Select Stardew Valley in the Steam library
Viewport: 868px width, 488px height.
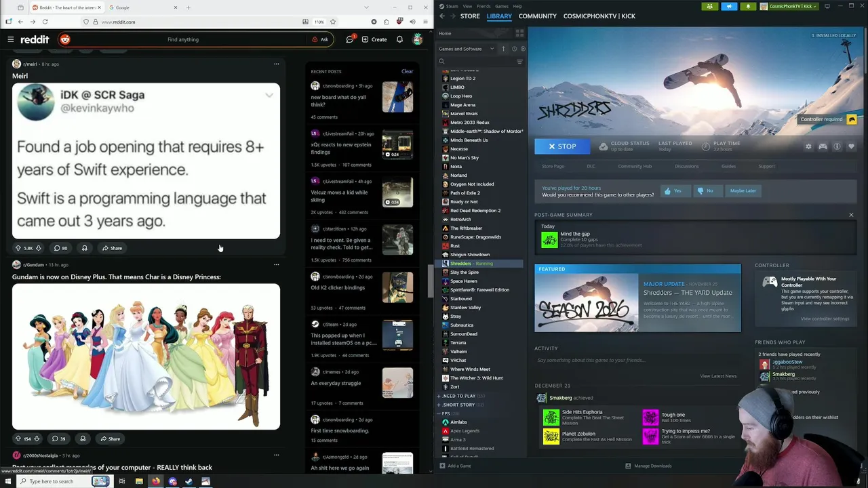coord(465,307)
